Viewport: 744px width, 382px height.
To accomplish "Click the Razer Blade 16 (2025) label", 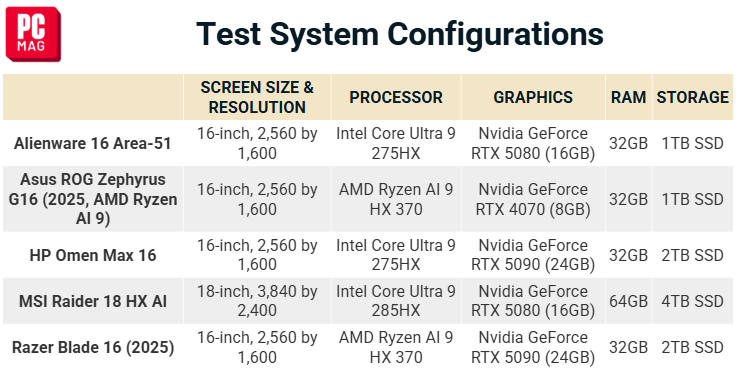I will click(93, 347).
